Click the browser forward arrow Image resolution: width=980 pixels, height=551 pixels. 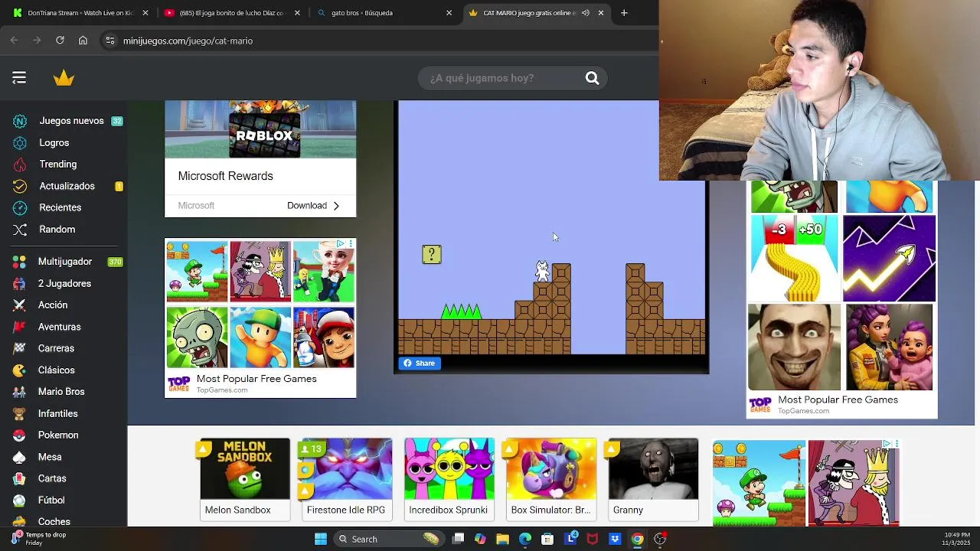coord(37,41)
